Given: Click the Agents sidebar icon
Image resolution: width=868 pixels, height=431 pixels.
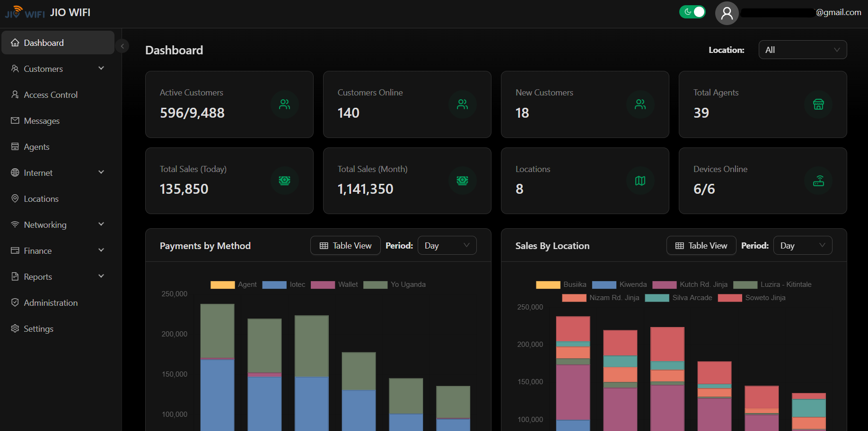Looking at the screenshot, I should [15, 147].
